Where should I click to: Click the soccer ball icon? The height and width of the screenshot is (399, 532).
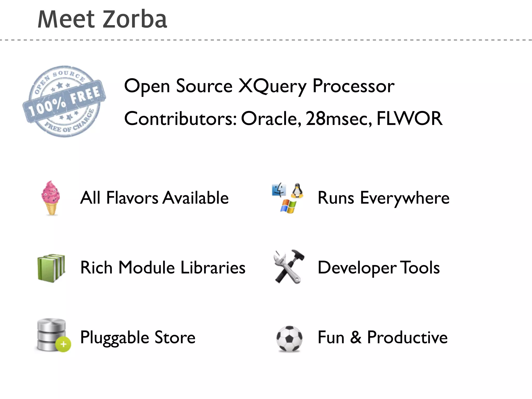click(x=289, y=338)
